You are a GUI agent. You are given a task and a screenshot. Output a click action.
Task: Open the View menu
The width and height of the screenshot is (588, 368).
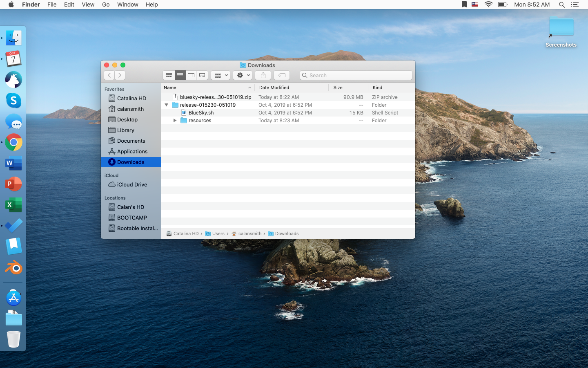pyautogui.click(x=88, y=4)
